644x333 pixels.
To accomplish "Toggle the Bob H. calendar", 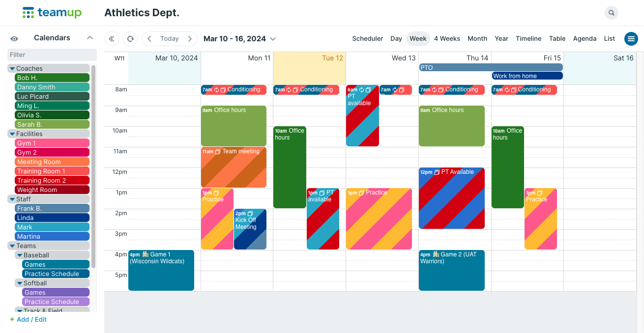I will click(52, 78).
